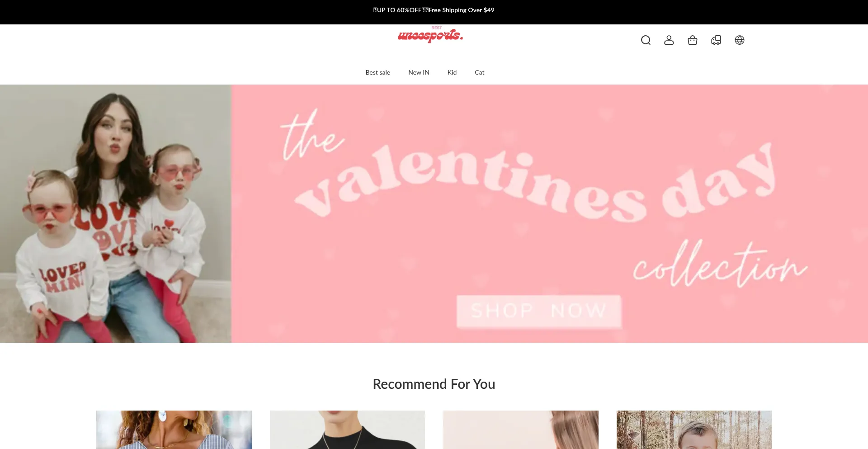Open the shopping bag cart icon
The width and height of the screenshot is (868, 449).
click(693, 40)
